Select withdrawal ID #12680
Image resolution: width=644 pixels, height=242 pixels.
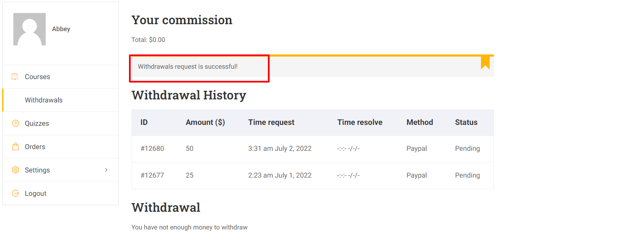point(152,148)
